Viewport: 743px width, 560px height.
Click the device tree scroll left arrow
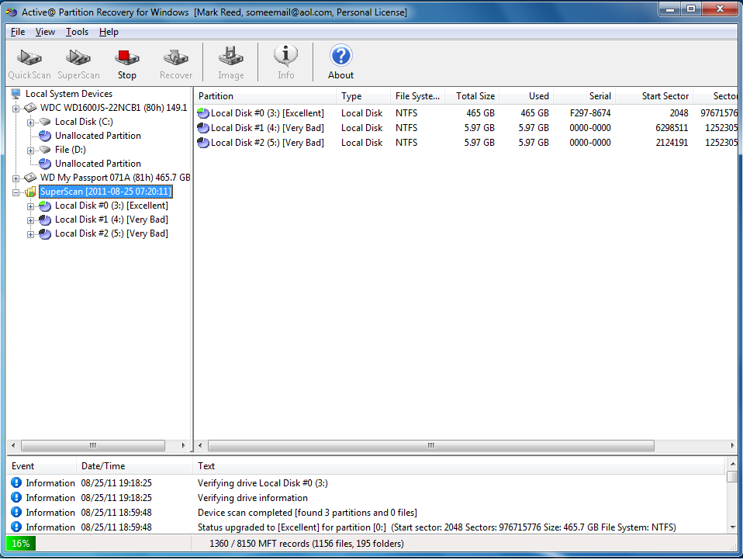click(x=13, y=445)
